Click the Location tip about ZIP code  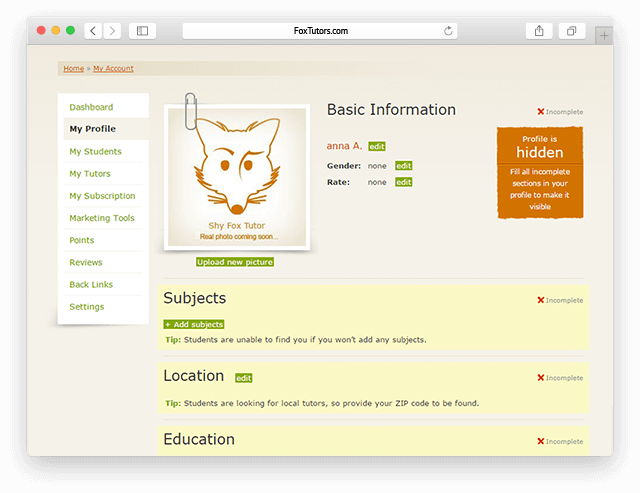click(322, 404)
